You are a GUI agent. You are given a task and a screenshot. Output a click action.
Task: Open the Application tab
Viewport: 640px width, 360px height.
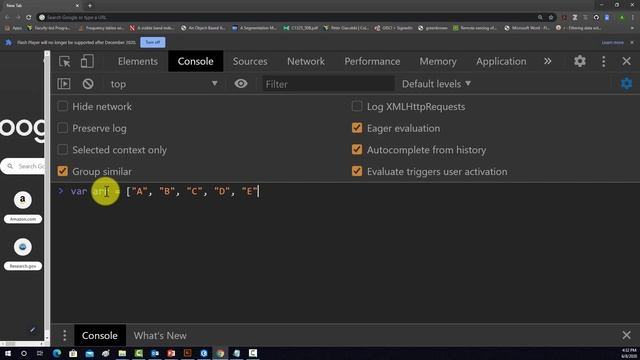coord(501,61)
